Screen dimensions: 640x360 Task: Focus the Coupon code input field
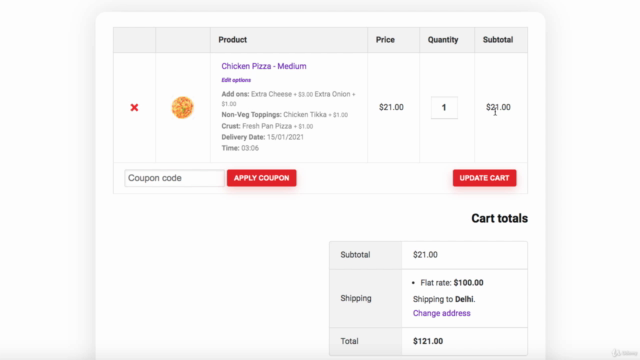[x=174, y=178]
